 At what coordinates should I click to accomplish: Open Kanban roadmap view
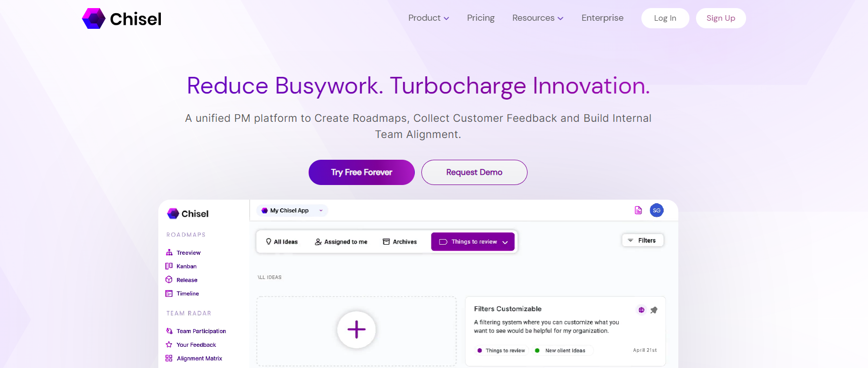[x=186, y=266]
